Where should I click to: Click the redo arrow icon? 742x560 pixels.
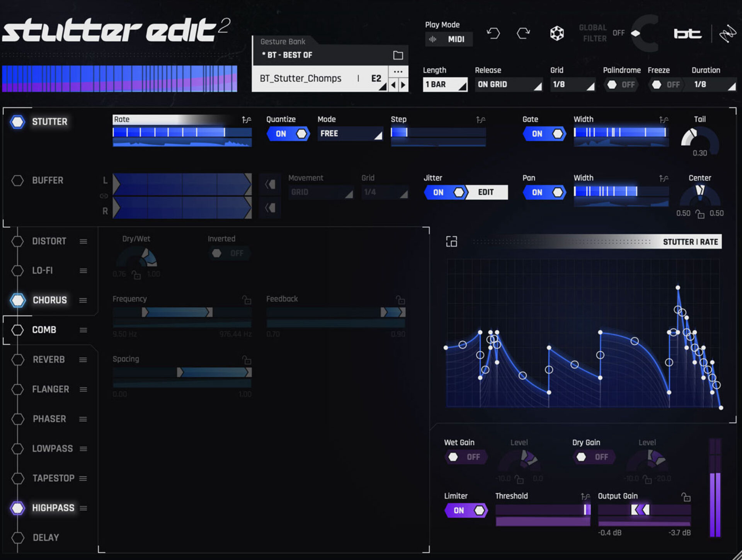coord(524,34)
